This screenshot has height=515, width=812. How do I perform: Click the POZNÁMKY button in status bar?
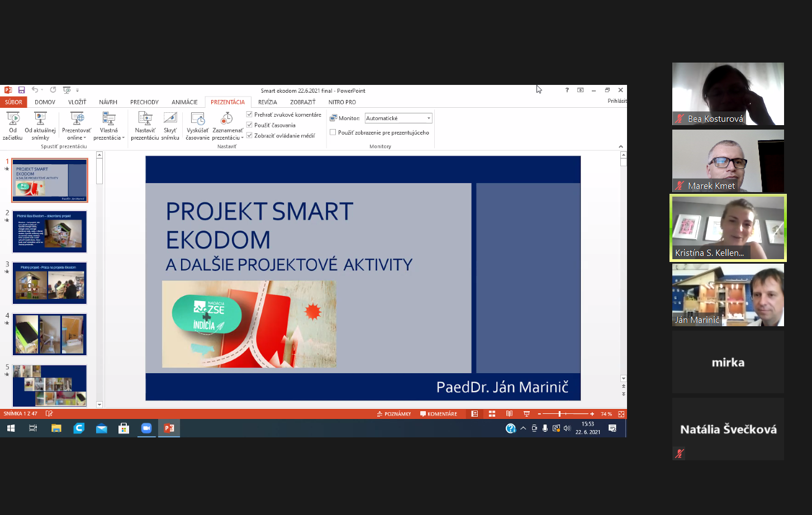coord(394,414)
